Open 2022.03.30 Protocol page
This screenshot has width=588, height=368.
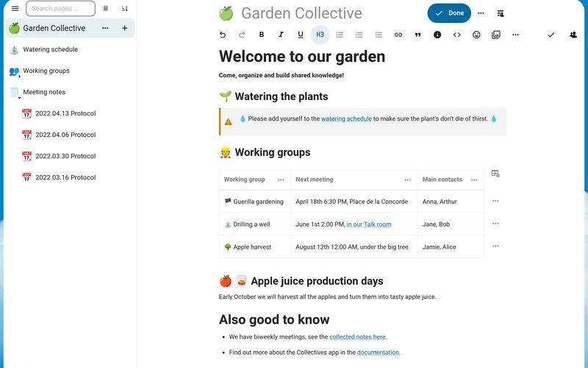coord(65,156)
